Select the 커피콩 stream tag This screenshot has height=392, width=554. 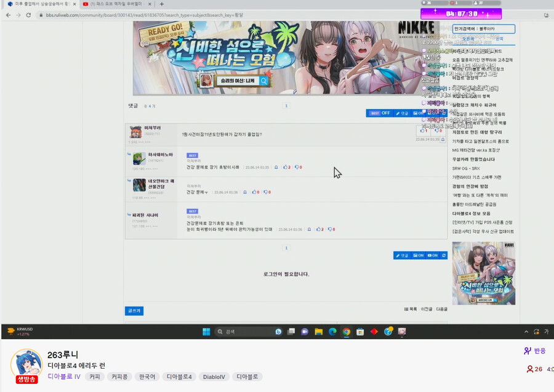[x=119, y=377]
